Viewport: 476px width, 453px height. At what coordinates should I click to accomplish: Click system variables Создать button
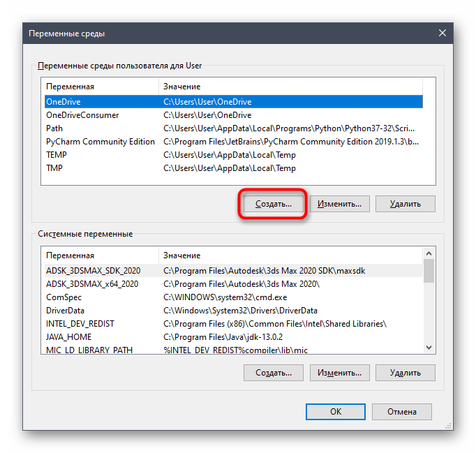[273, 372]
